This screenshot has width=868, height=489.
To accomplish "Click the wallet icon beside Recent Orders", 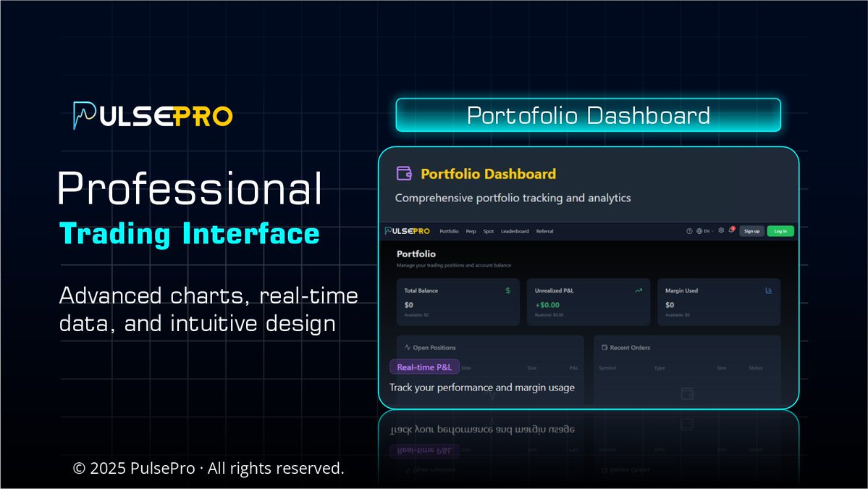I will pyautogui.click(x=604, y=347).
